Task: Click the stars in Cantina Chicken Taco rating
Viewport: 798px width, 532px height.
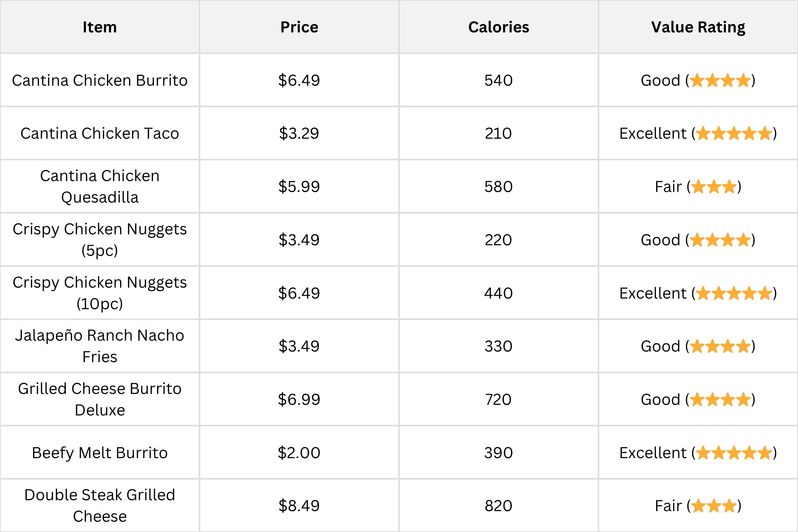Action: coord(734,133)
